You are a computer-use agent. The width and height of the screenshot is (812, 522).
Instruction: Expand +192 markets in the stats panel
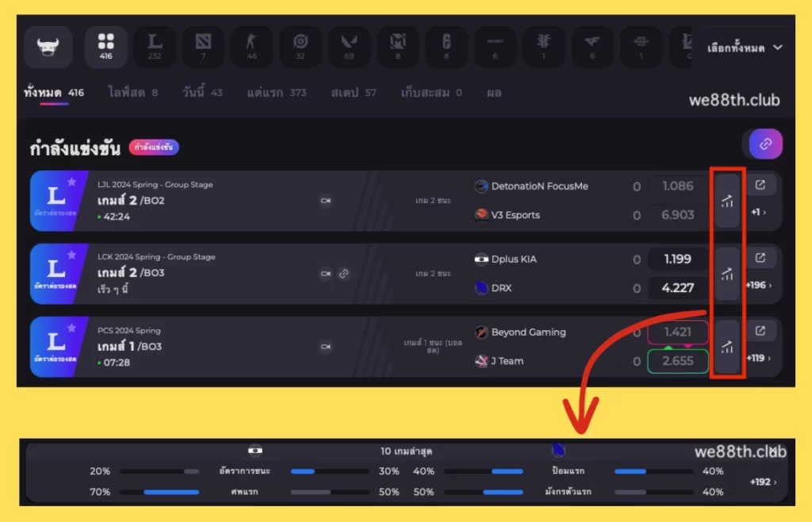click(x=764, y=482)
